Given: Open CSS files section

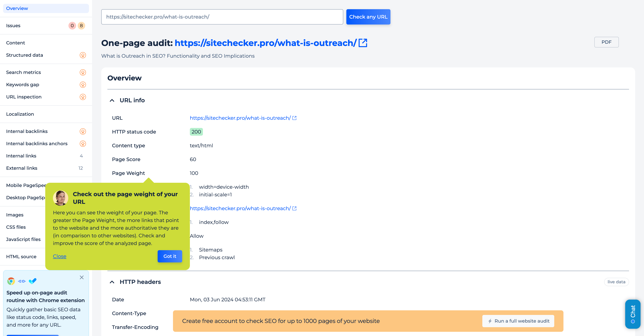Looking at the screenshot, I should tap(16, 227).
